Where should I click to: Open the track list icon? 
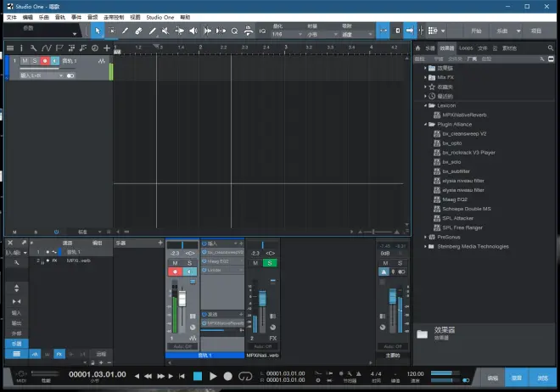point(10,48)
